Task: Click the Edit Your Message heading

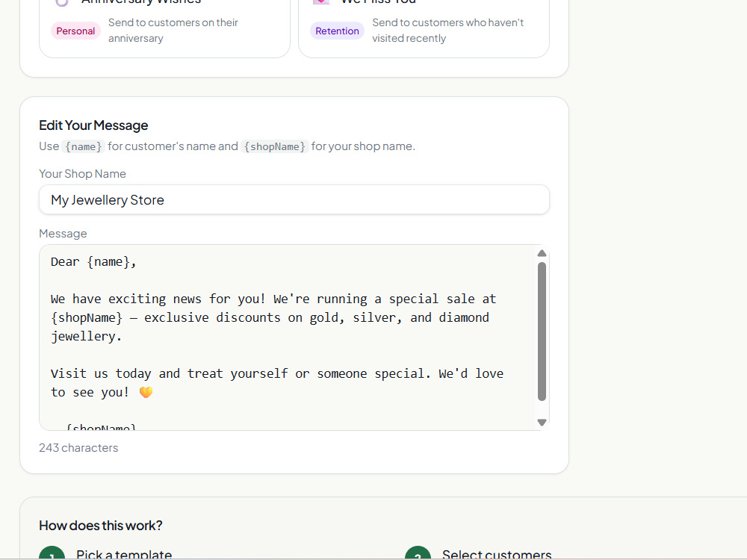Action: pyautogui.click(x=93, y=125)
